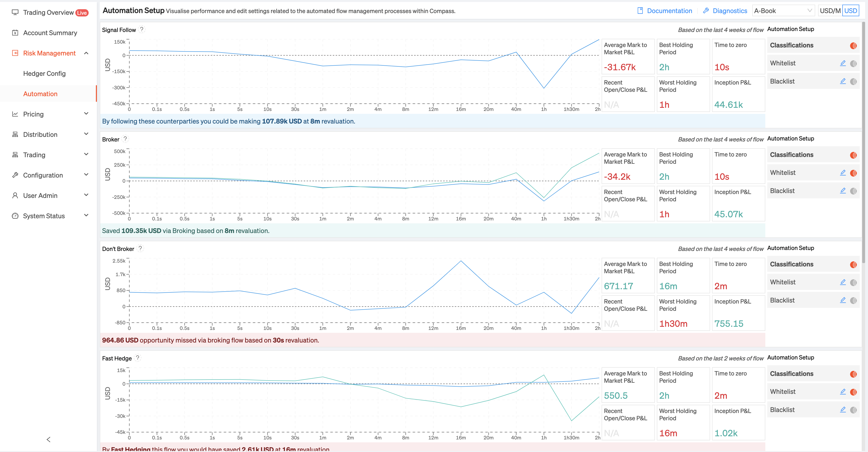Open Hedger Config menu item
This screenshot has height=452, width=868.
45,73
